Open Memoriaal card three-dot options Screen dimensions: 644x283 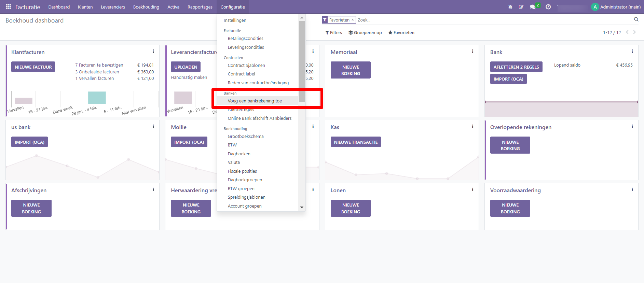pos(472,52)
